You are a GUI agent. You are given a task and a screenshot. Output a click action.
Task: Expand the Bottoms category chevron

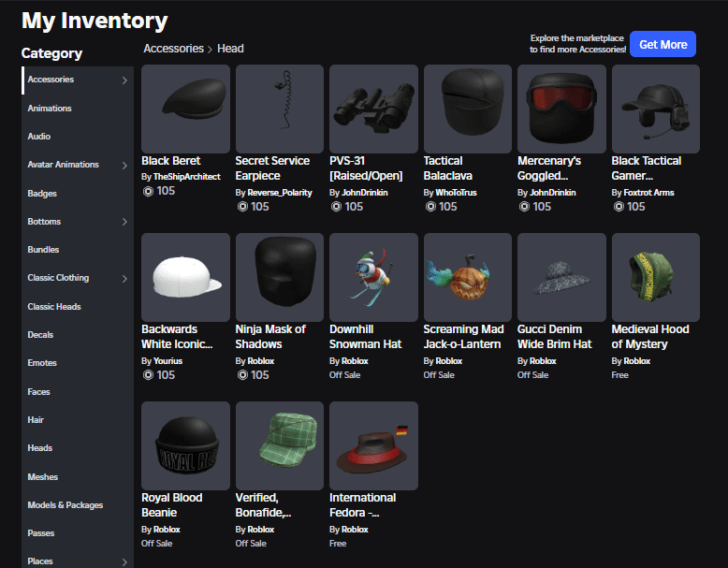[x=124, y=222]
